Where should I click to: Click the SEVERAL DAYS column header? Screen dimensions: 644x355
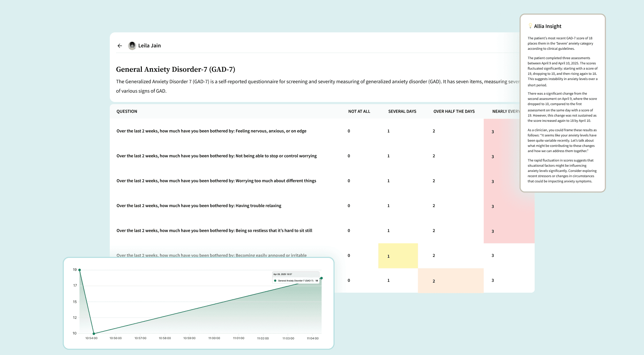coord(402,111)
